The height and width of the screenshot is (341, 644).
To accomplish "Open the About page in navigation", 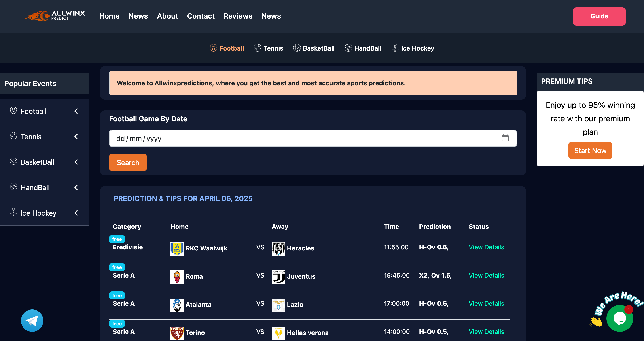I will [x=167, y=16].
